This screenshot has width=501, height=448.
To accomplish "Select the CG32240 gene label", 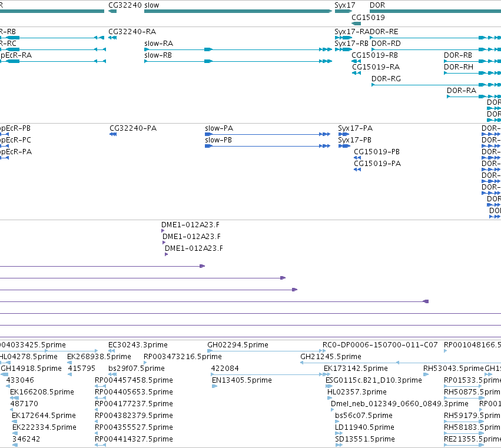I will (125, 5).
